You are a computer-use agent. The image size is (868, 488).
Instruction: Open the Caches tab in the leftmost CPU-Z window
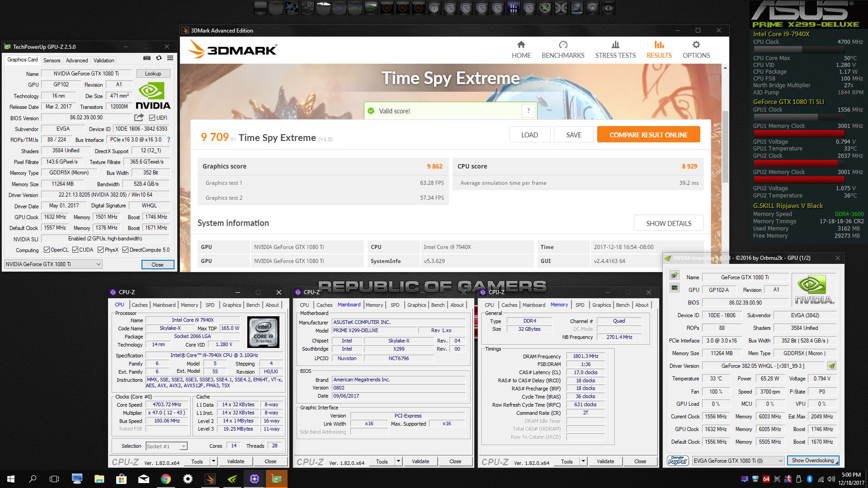140,305
